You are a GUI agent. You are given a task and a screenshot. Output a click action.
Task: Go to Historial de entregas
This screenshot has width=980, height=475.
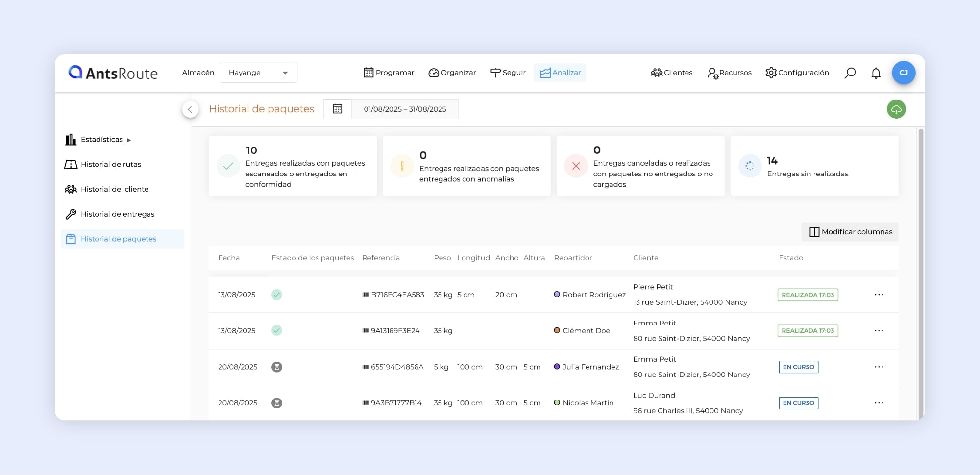(117, 214)
